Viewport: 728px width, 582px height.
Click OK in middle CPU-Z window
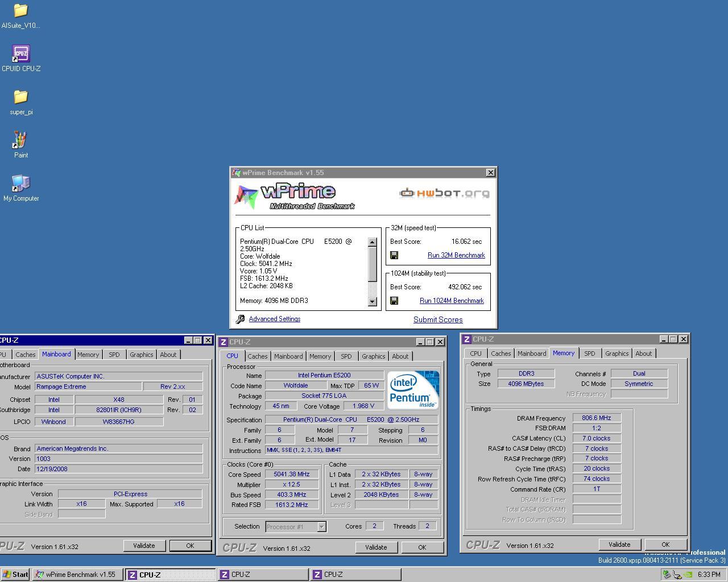click(x=422, y=547)
